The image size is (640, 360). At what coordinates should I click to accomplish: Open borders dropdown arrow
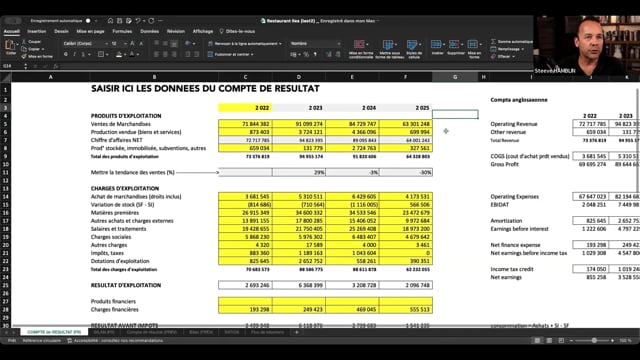tap(107, 54)
